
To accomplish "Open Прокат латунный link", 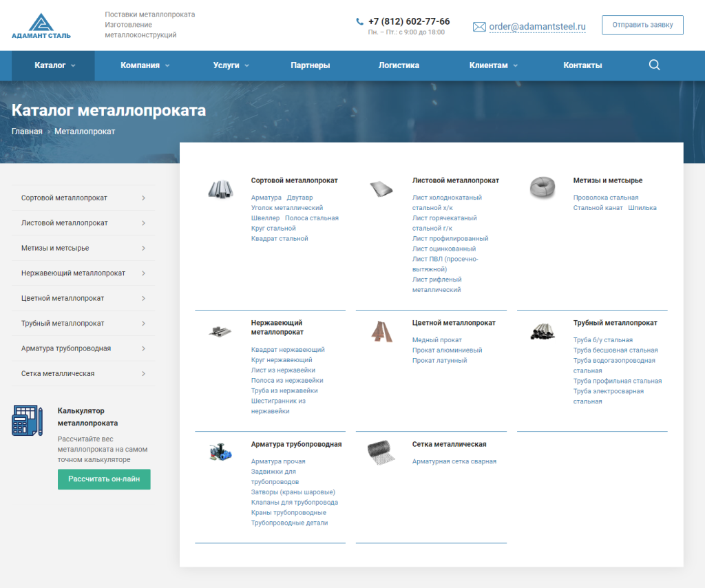I will [x=440, y=361].
